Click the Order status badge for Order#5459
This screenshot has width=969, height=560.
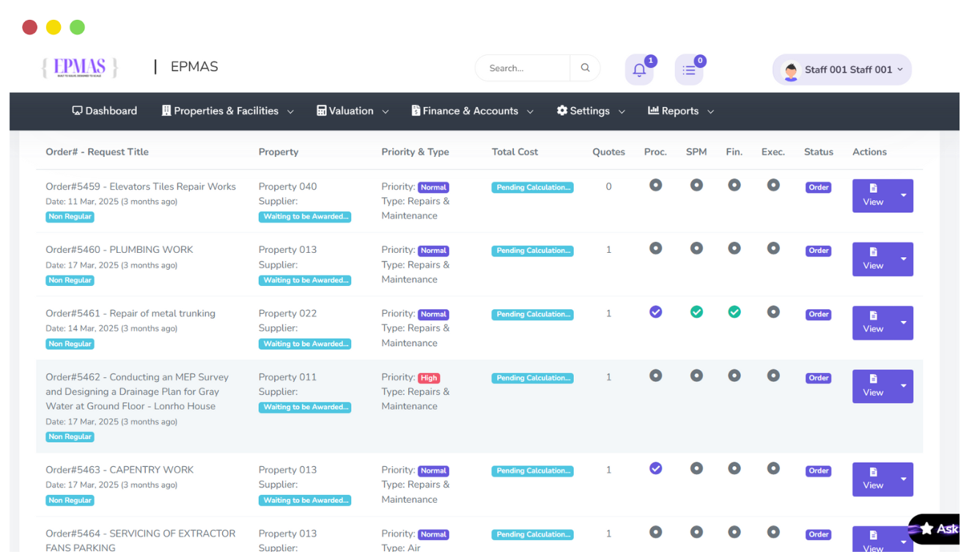(x=819, y=188)
